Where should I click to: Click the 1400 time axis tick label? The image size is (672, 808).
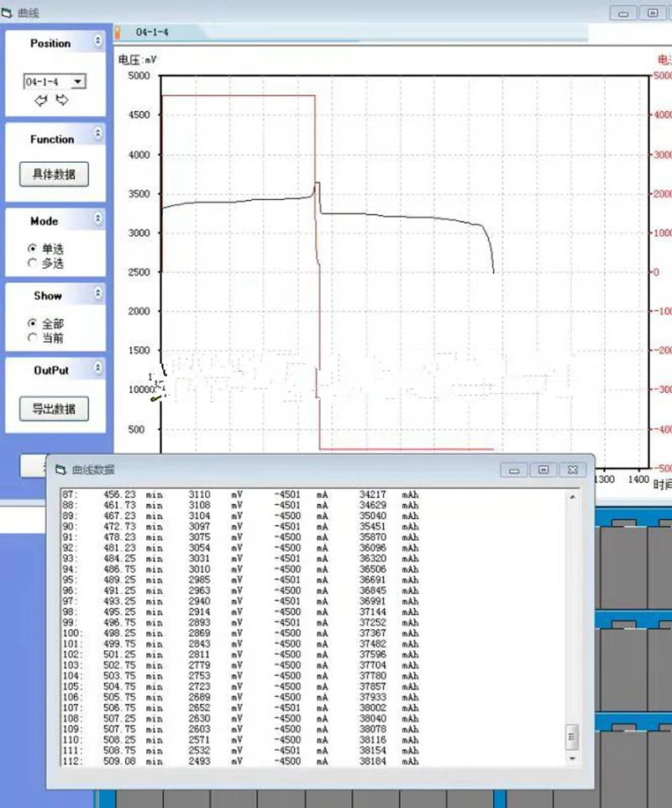point(638,480)
